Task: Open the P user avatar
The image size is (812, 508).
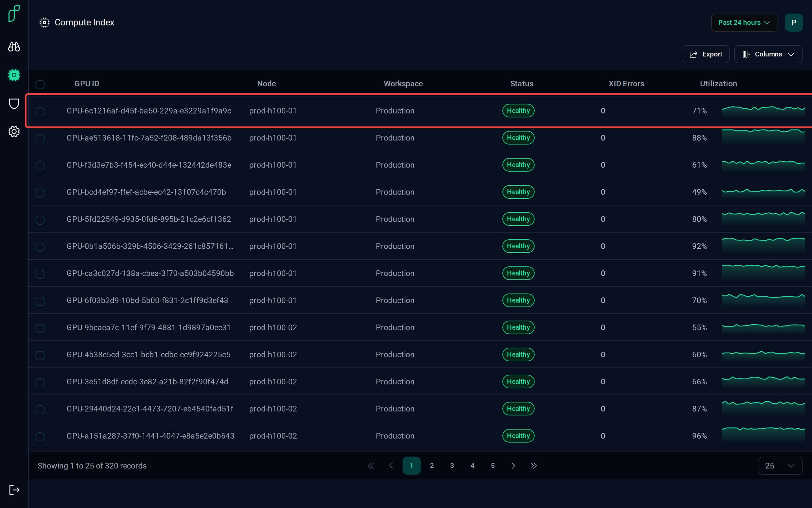Action: [794, 23]
